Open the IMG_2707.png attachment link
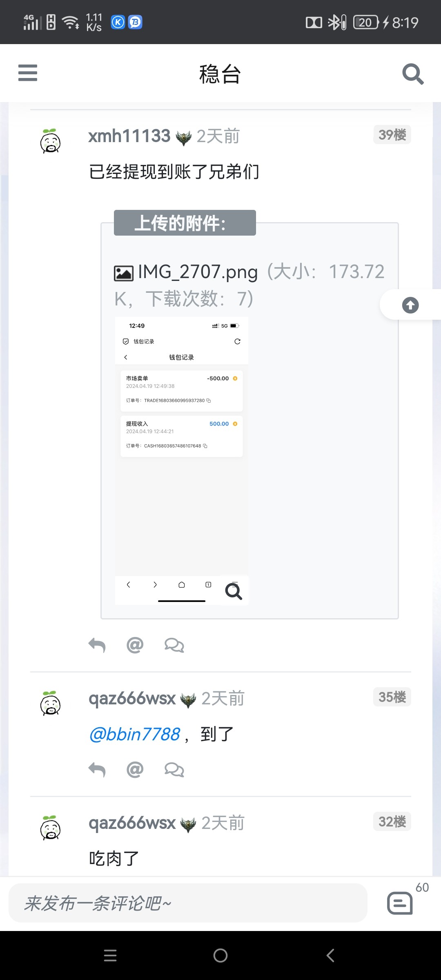Screen dimensions: 441x980 [198, 272]
